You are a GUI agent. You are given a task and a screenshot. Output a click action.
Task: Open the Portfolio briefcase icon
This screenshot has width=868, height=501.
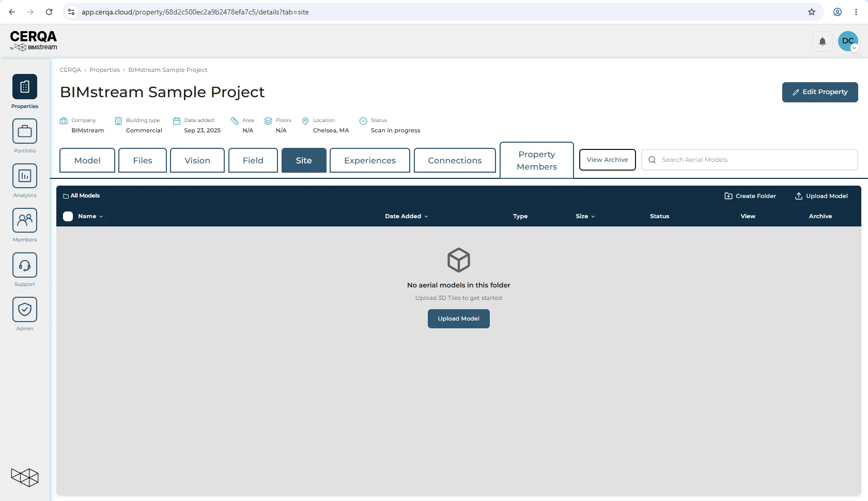pos(25,131)
